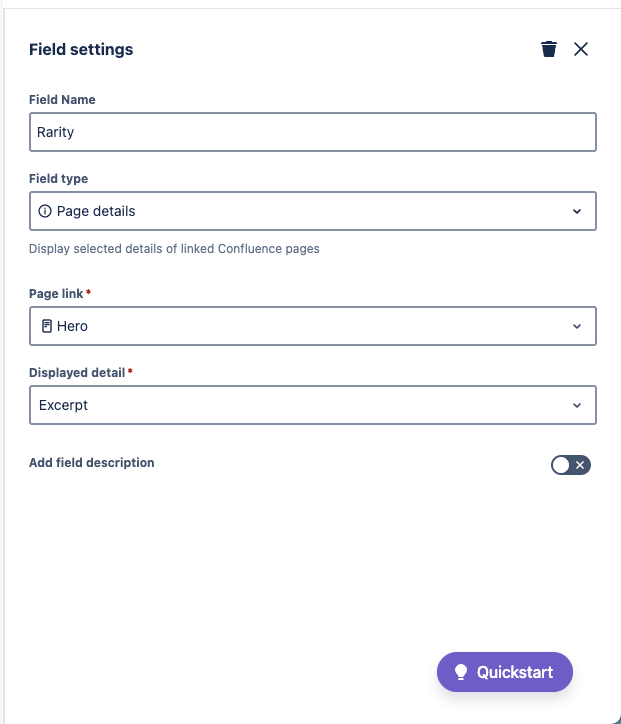Click the Page link label
The height and width of the screenshot is (724, 621).
(x=56, y=294)
